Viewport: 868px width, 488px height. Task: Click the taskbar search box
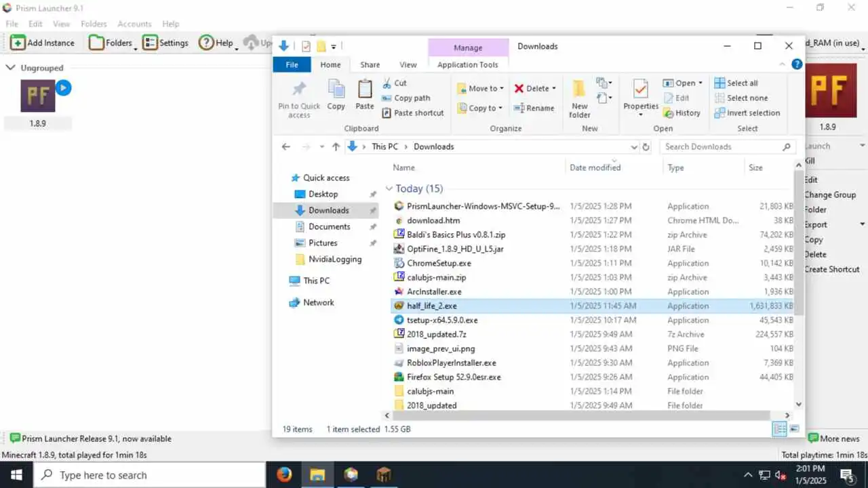click(x=149, y=474)
